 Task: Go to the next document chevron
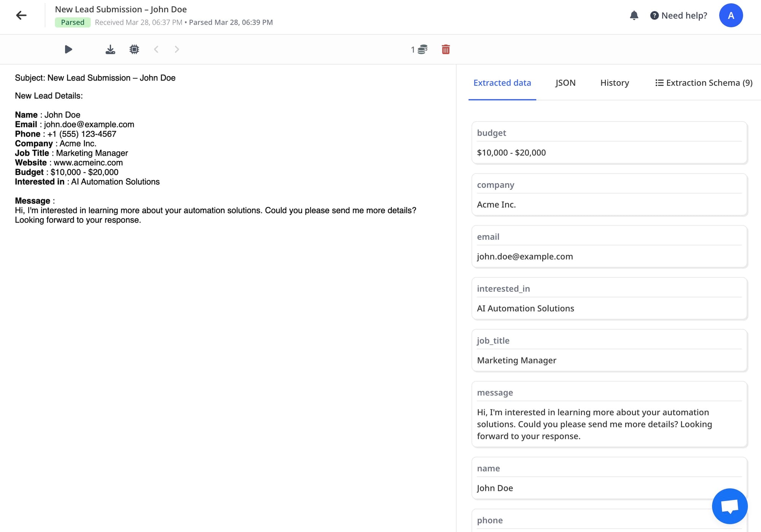(x=177, y=49)
